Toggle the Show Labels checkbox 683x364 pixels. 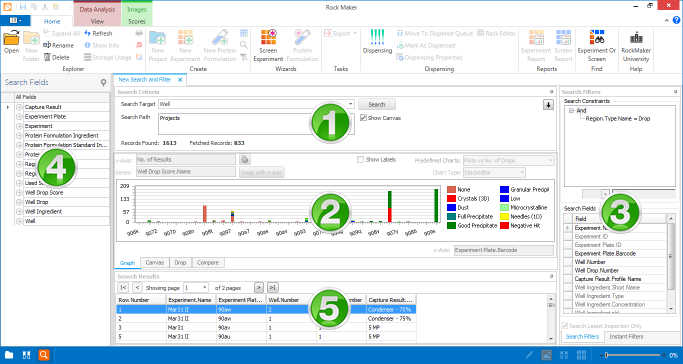tap(360, 160)
